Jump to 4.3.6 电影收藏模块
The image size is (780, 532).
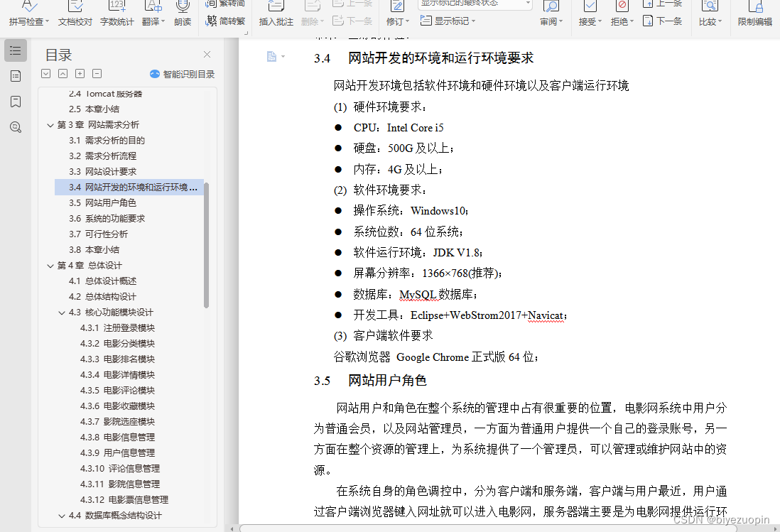[117, 406]
